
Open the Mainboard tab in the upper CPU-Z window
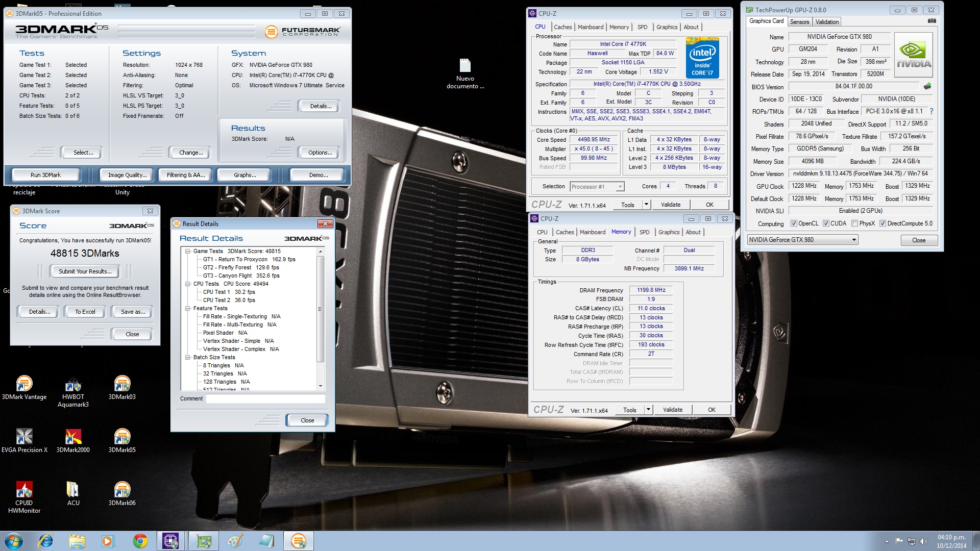tap(591, 27)
